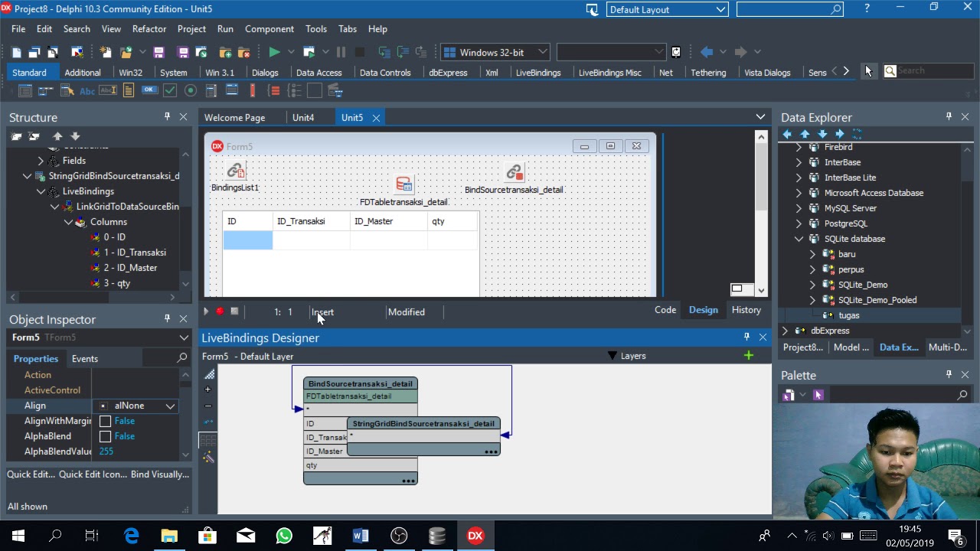Select the TLabel Abc palette component
The image size is (980, 551).
click(x=87, y=91)
